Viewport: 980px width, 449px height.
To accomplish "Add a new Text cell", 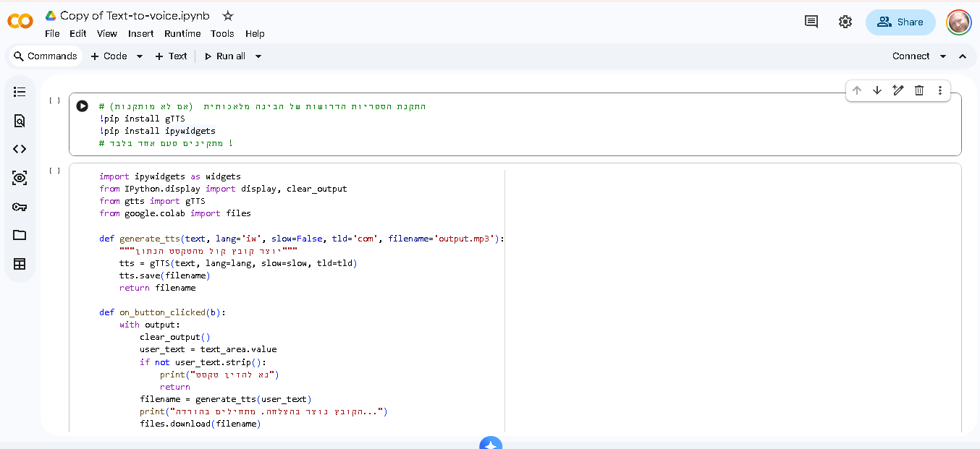I will 171,56.
